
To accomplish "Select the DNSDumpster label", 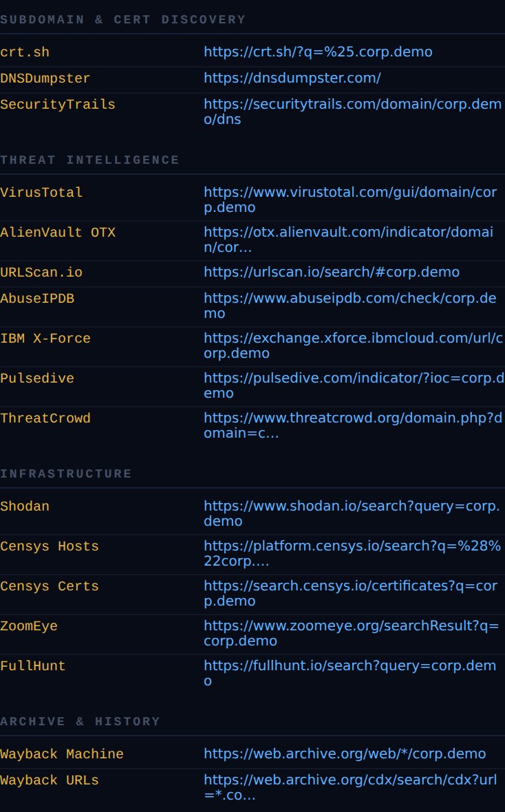I will pyautogui.click(x=45, y=78).
